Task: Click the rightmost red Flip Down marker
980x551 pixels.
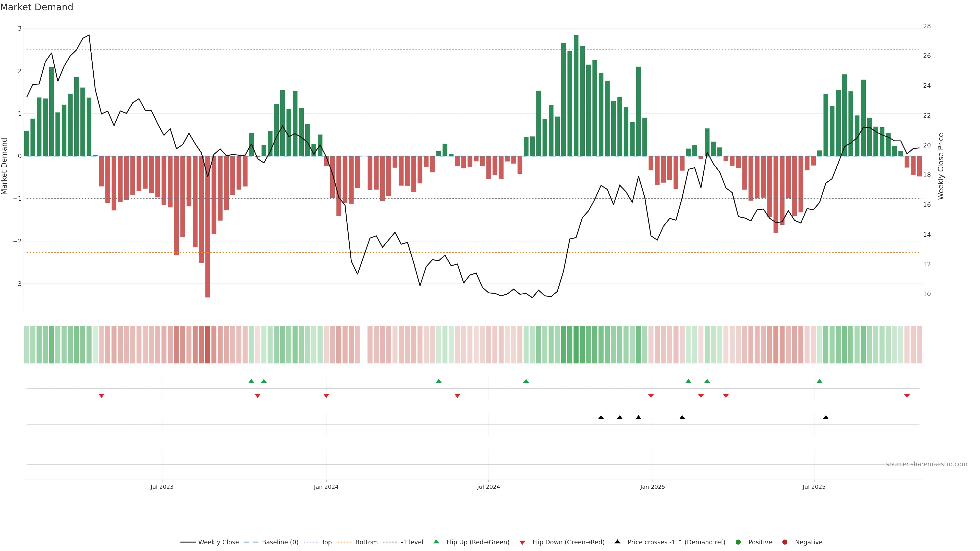Action: pos(907,396)
